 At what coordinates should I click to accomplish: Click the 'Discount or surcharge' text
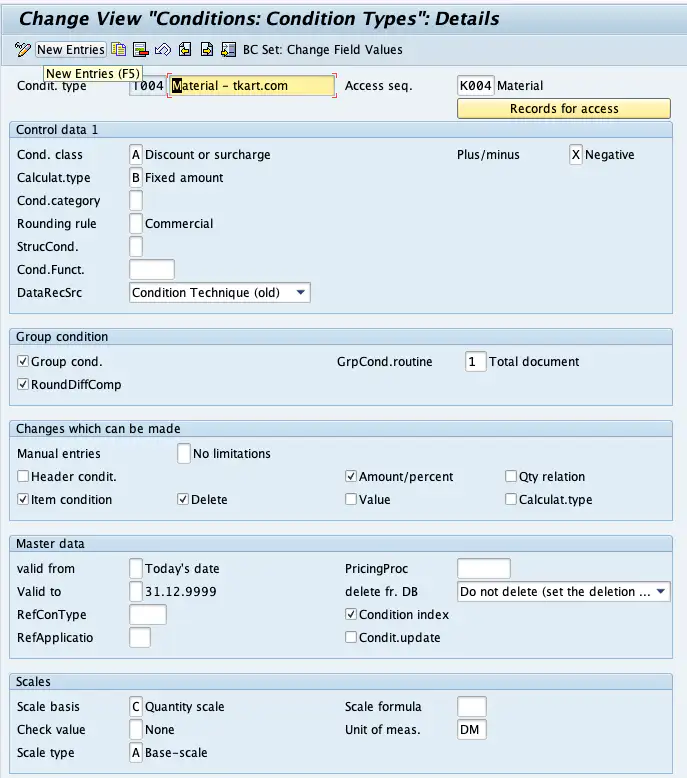tap(207, 155)
